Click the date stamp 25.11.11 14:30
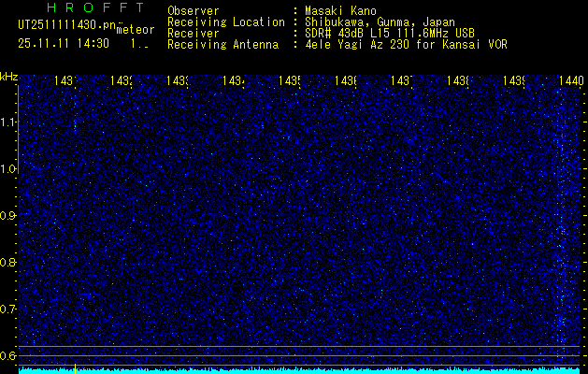Screen dimensions: 588x374 coord(64,44)
